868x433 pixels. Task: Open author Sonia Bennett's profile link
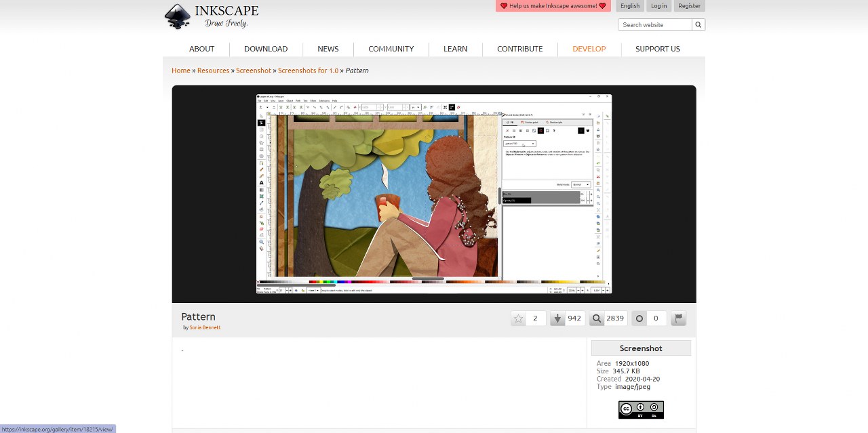pos(205,328)
